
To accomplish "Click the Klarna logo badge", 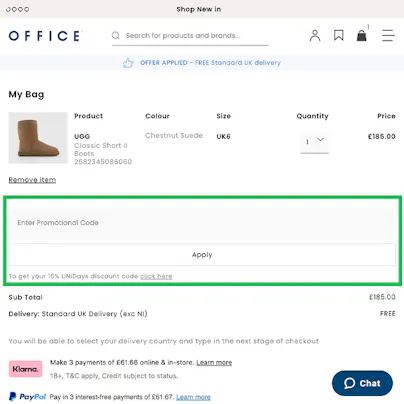I will point(26,369).
